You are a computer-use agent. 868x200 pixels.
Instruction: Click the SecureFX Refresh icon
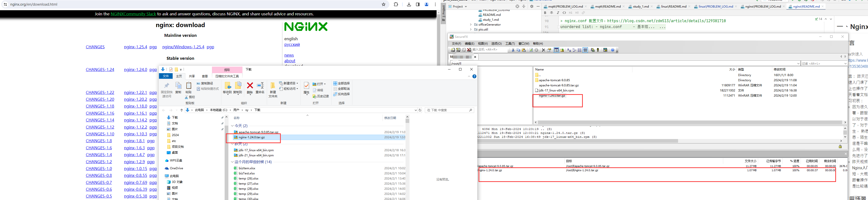(531, 50)
